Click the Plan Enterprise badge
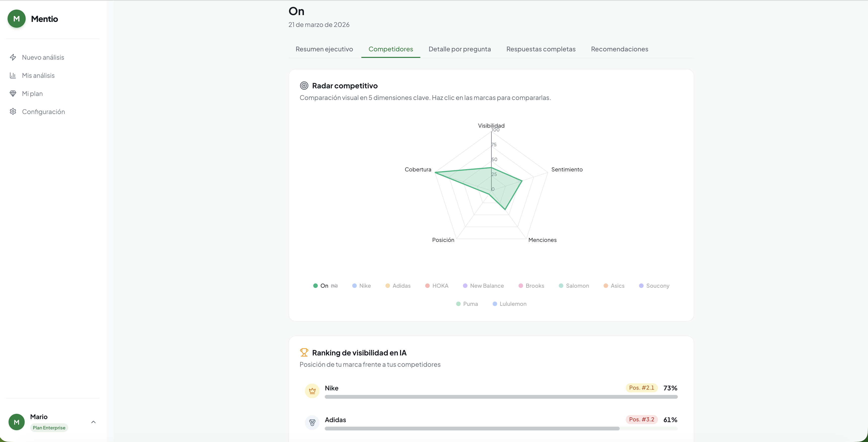 click(49, 428)
